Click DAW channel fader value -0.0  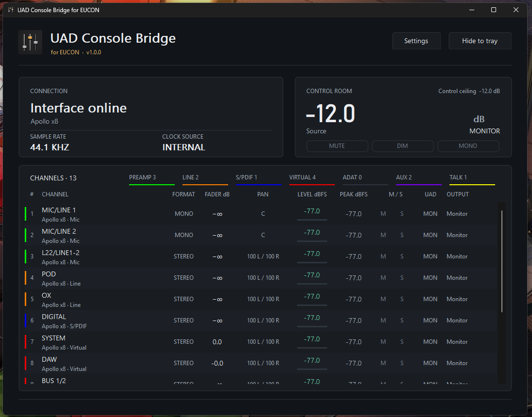point(217,364)
